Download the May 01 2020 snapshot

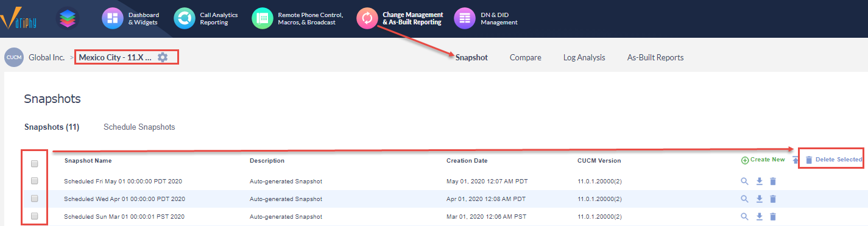tap(759, 181)
